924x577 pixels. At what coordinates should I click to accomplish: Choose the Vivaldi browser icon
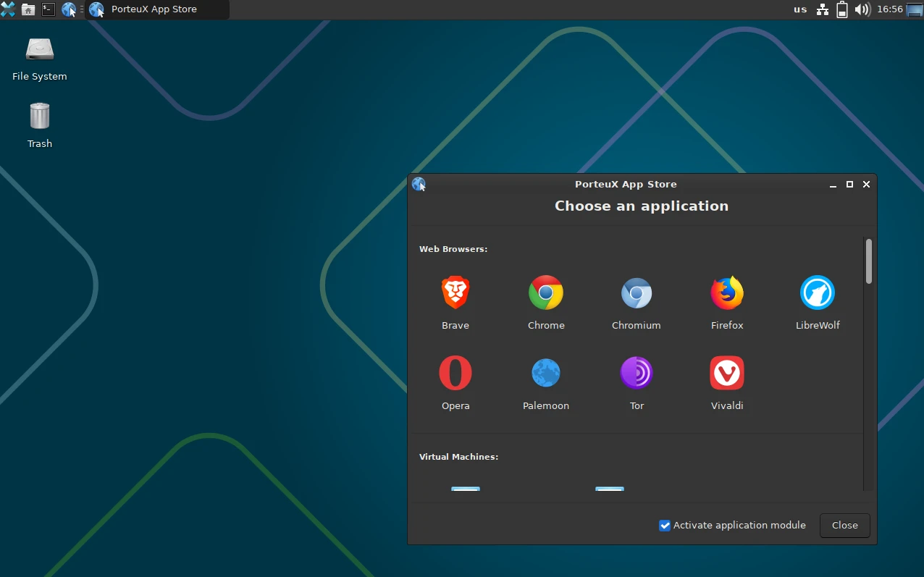point(727,374)
